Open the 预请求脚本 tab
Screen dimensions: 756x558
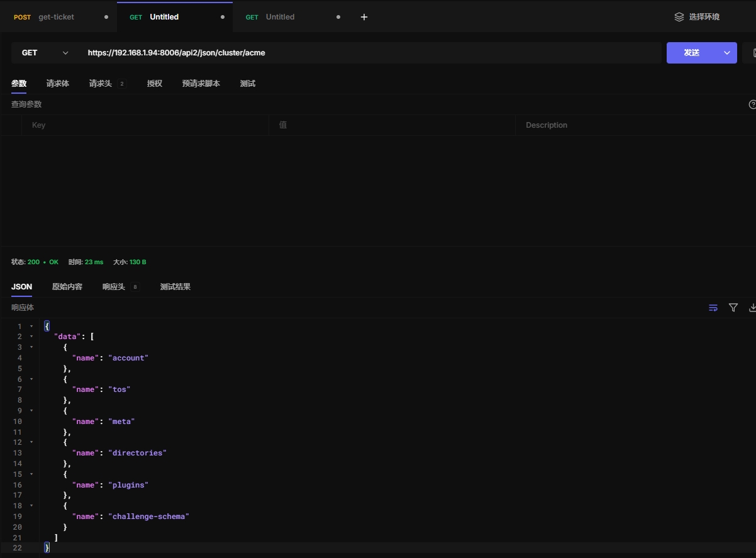[x=201, y=84]
